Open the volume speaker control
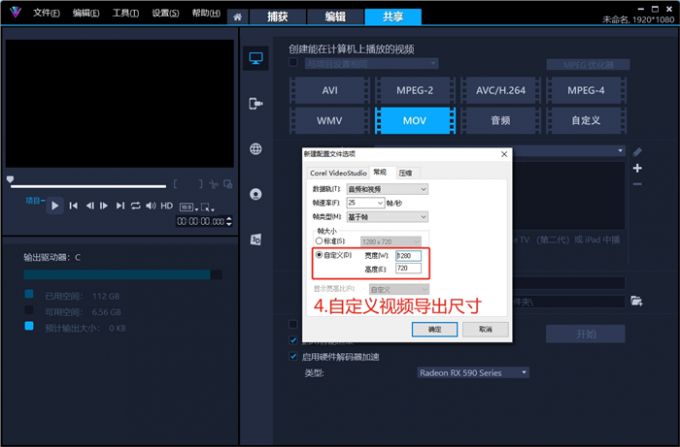Viewport: 680px width, 447px height. (x=151, y=206)
